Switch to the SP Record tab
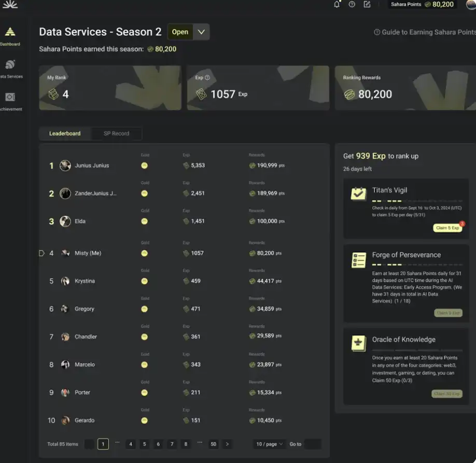This screenshot has width=476, height=463. coord(116,133)
